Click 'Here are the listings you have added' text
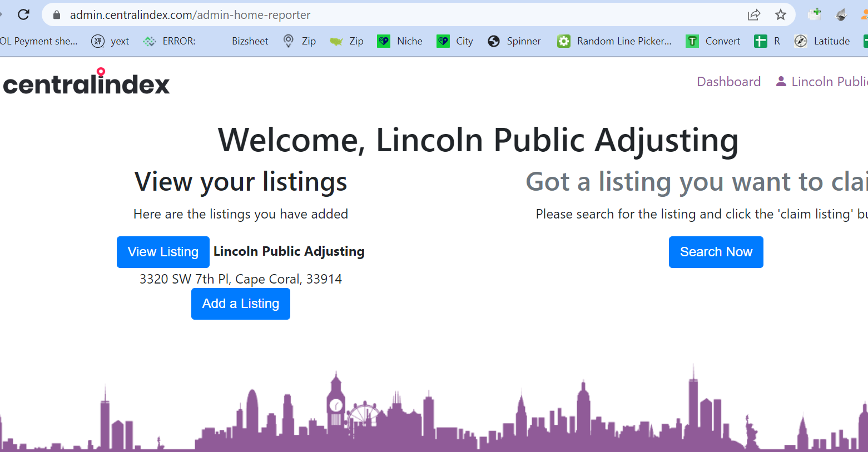This screenshot has width=868, height=452. 241,214
